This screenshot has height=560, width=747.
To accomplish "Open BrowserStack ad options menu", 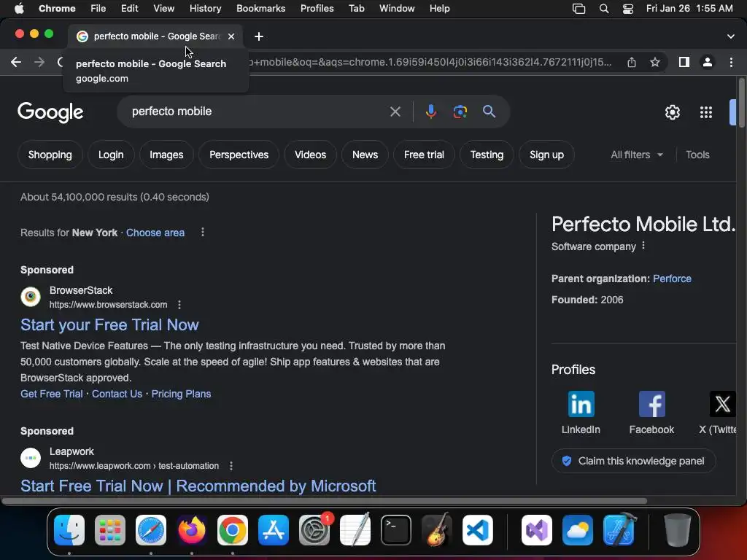I will pyautogui.click(x=179, y=304).
